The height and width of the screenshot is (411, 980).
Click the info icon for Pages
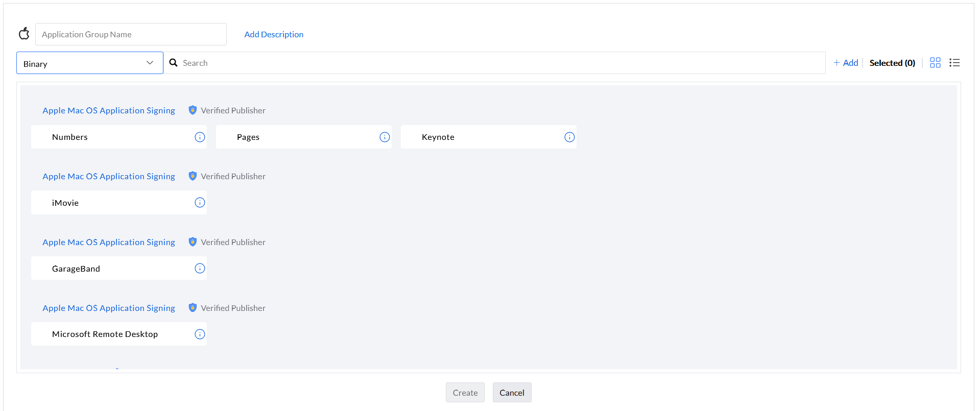coord(385,137)
